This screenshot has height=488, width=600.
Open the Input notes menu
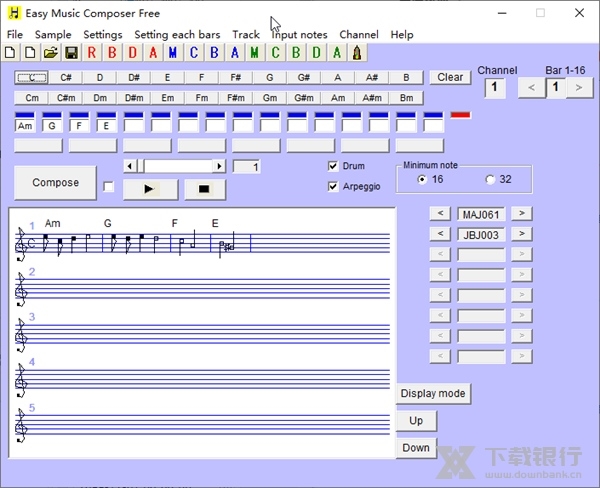click(299, 34)
